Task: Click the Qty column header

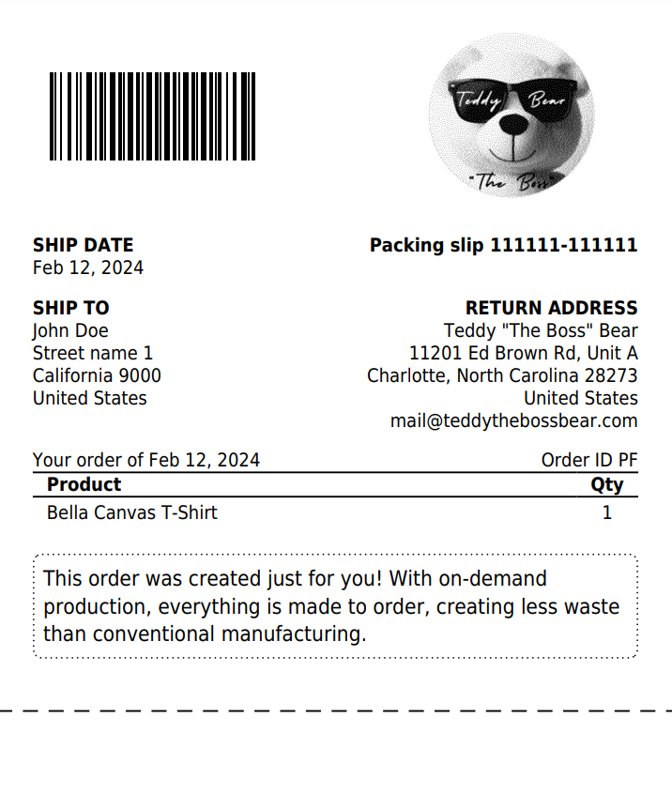Action: click(606, 484)
